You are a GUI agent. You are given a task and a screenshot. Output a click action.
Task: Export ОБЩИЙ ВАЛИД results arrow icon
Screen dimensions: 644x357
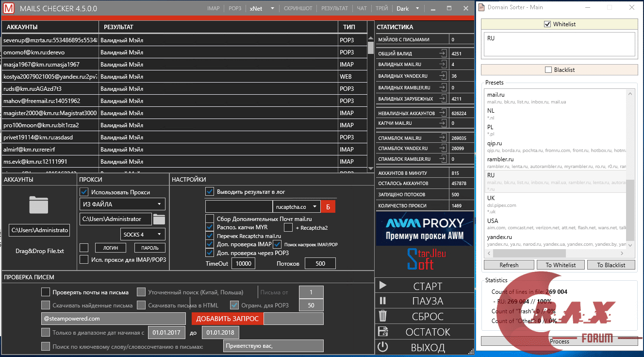click(x=443, y=54)
